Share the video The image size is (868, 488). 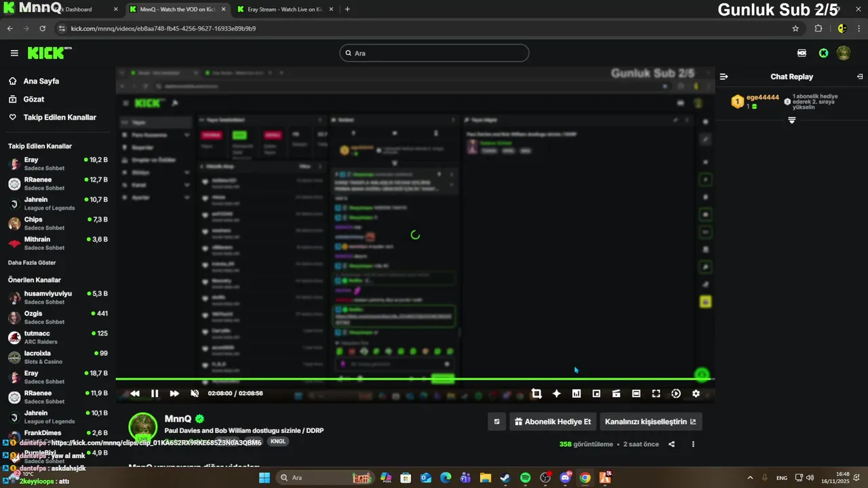671,445
